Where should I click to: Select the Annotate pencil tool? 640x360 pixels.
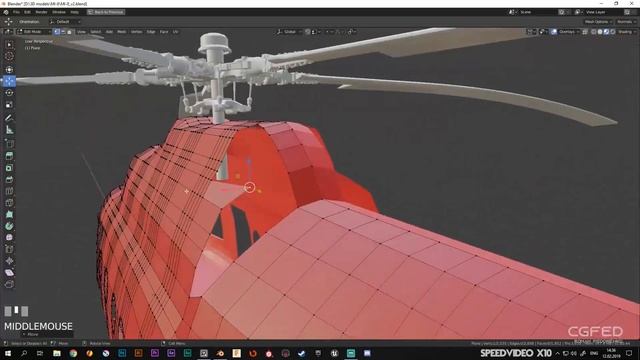9,118
